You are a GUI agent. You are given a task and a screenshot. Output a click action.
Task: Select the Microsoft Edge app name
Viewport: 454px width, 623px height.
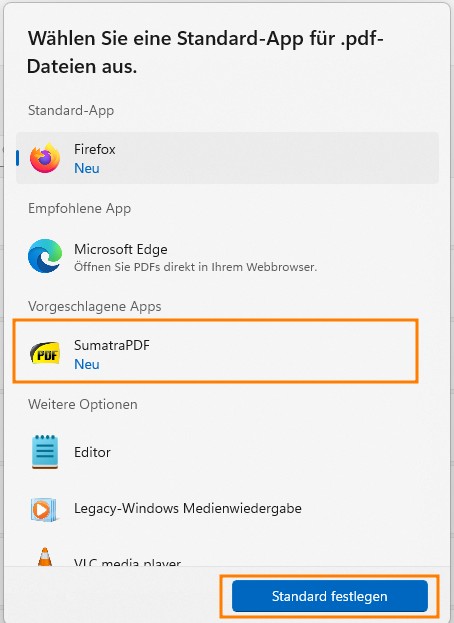click(121, 250)
